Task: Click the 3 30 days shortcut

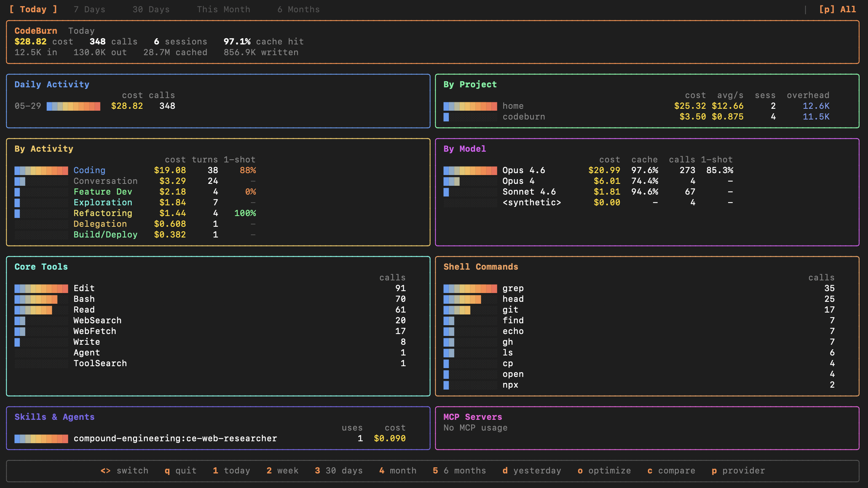Action: [339, 470]
